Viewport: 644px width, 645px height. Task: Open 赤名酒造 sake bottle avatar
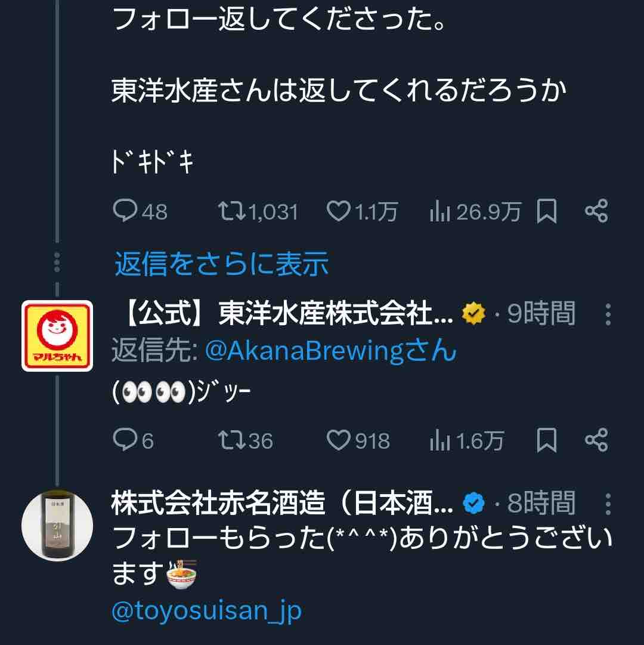[x=57, y=525]
